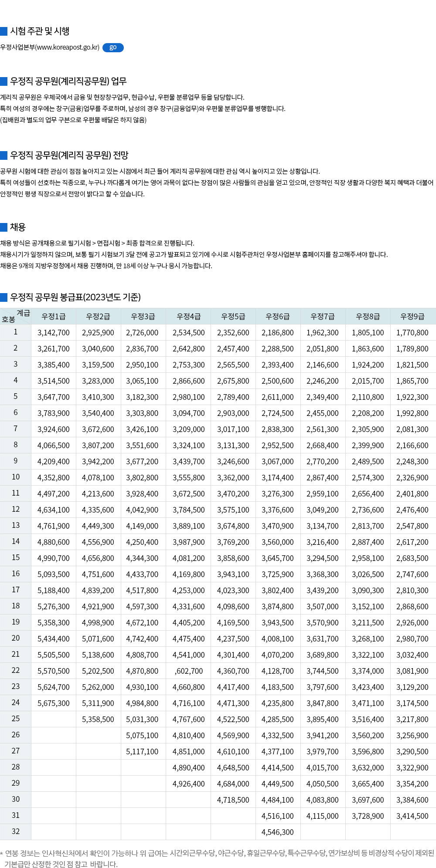
Task: Select the 우정5급 column header
Action: (233, 317)
